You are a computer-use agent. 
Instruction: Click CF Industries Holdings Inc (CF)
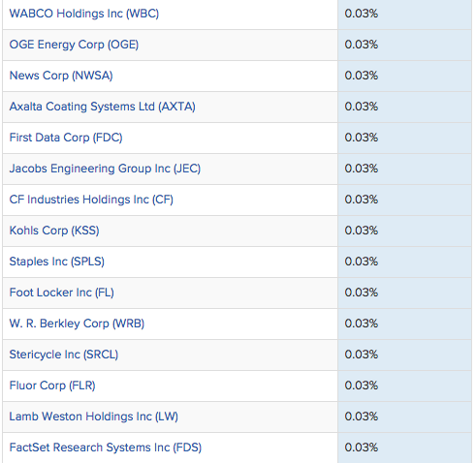[x=91, y=200]
